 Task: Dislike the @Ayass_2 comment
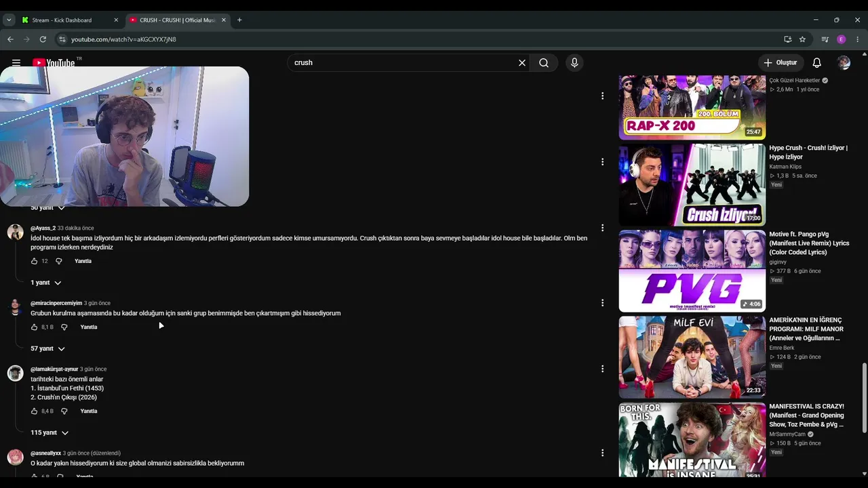pos(58,261)
